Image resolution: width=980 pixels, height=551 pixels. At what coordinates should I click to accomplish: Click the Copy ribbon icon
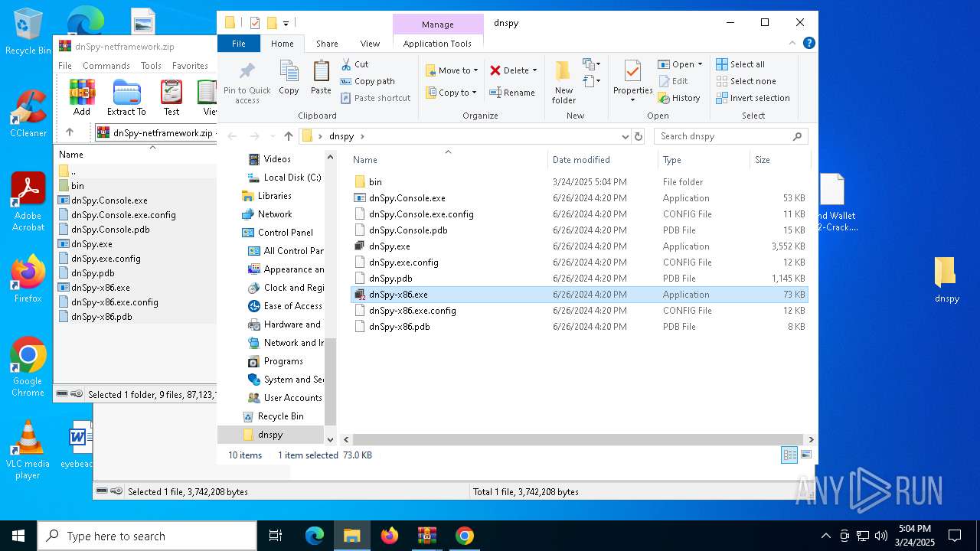click(x=289, y=77)
